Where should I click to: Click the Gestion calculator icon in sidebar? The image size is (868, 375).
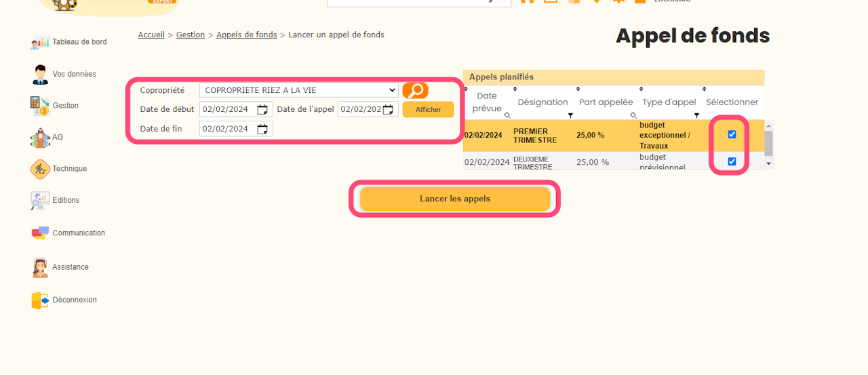pyautogui.click(x=40, y=106)
